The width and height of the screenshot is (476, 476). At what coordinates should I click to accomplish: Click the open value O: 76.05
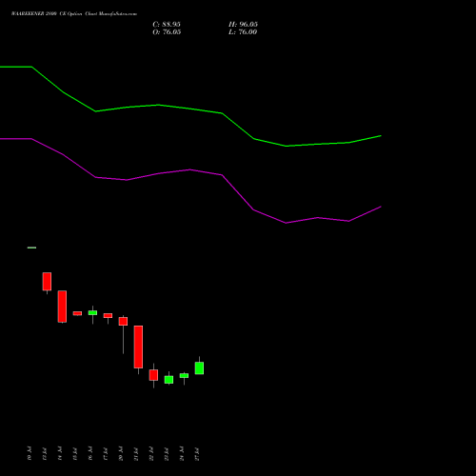(x=167, y=32)
